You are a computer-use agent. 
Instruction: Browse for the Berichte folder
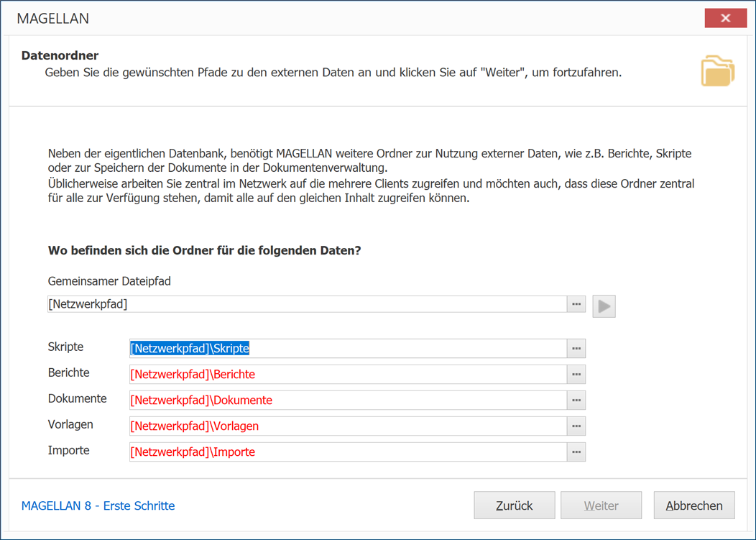[576, 375]
